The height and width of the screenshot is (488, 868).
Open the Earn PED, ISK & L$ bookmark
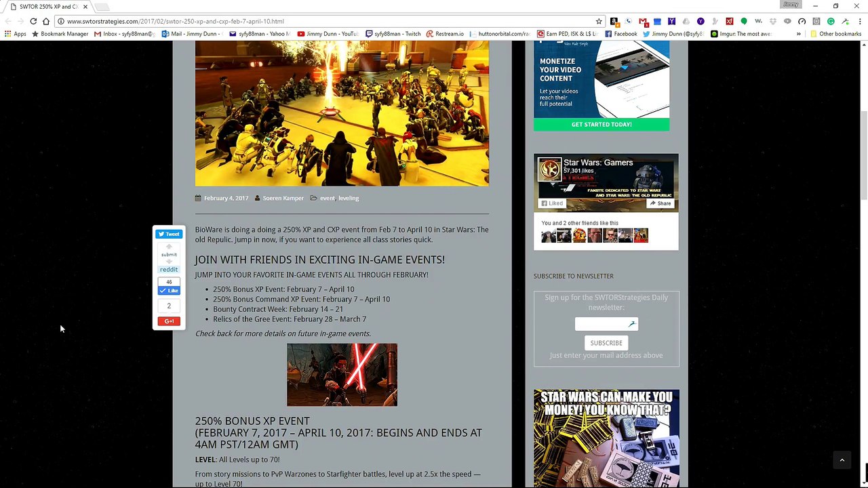pyautogui.click(x=567, y=34)
